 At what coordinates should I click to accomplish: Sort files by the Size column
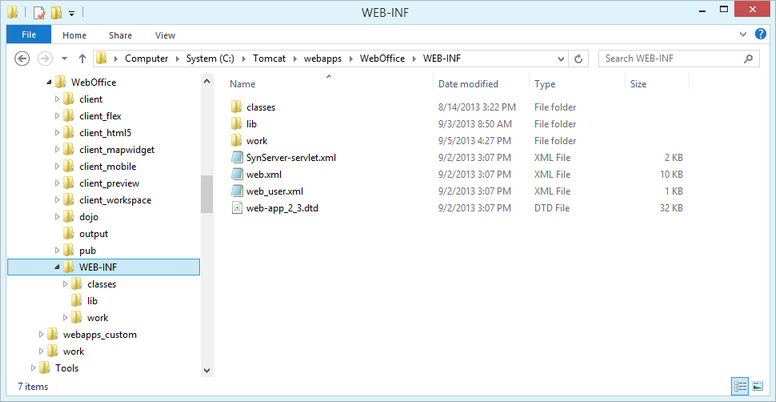[638, 84]
